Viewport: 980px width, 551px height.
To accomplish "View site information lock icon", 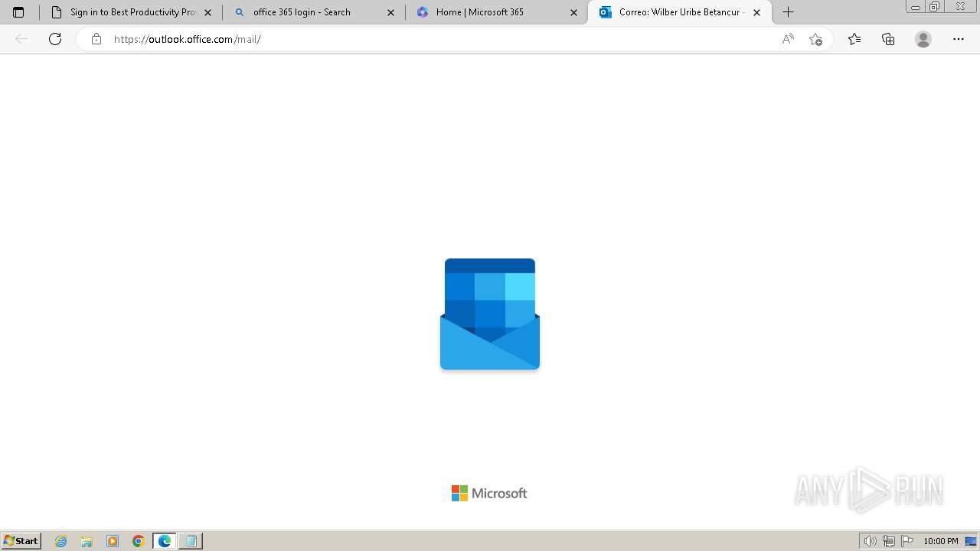I will pyautogui.click(x=96, y=39).
